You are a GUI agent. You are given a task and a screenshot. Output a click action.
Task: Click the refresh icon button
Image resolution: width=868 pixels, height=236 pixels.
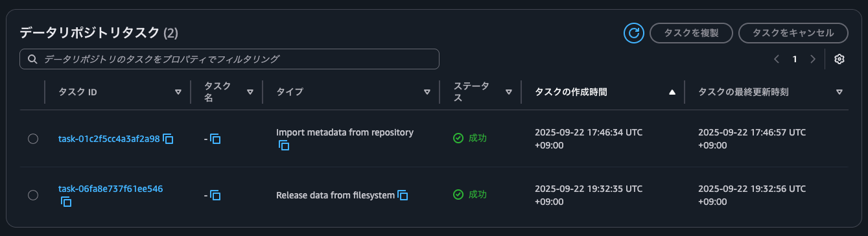point(633,32)
